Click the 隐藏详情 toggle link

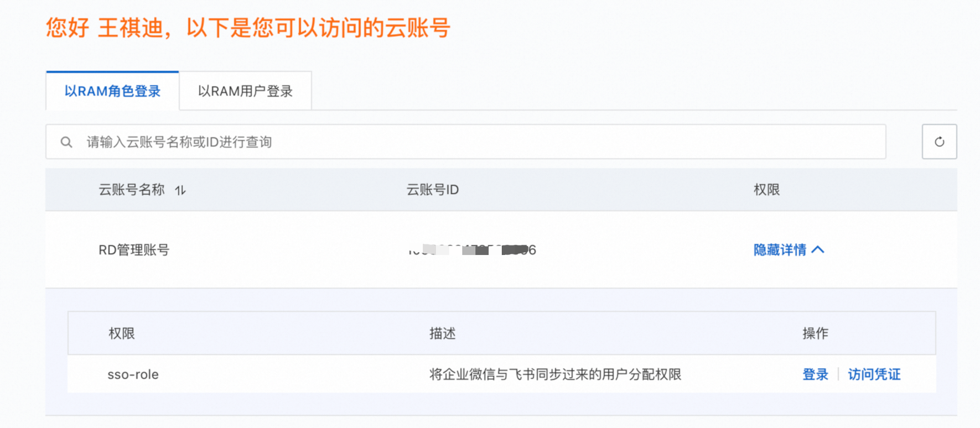(x=780, y=250)
